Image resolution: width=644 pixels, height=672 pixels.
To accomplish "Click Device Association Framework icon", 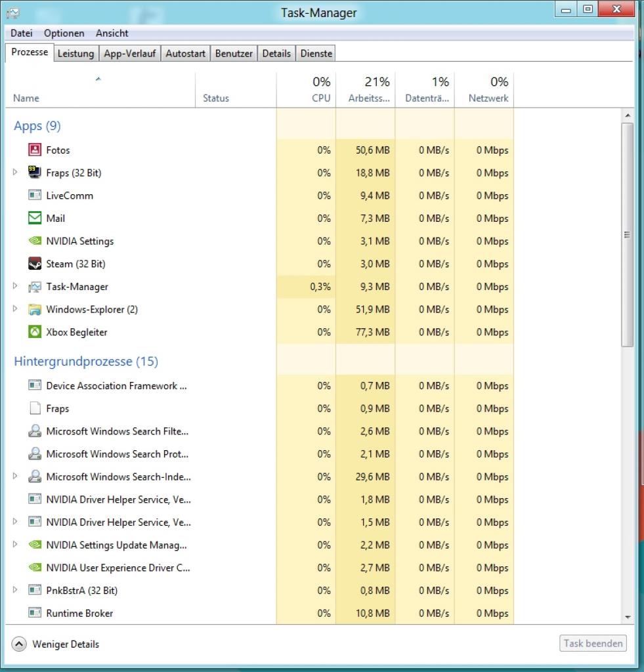I will (35, 385).
